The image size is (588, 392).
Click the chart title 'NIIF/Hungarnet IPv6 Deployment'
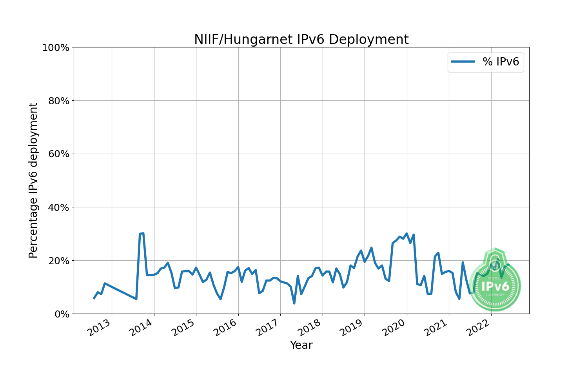coord(301,40)
